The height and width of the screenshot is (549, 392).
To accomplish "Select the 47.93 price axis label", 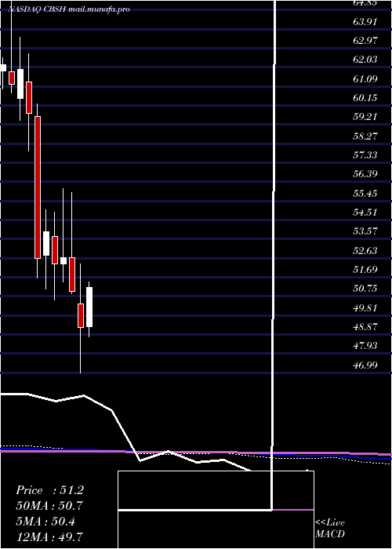I will 366,346.
